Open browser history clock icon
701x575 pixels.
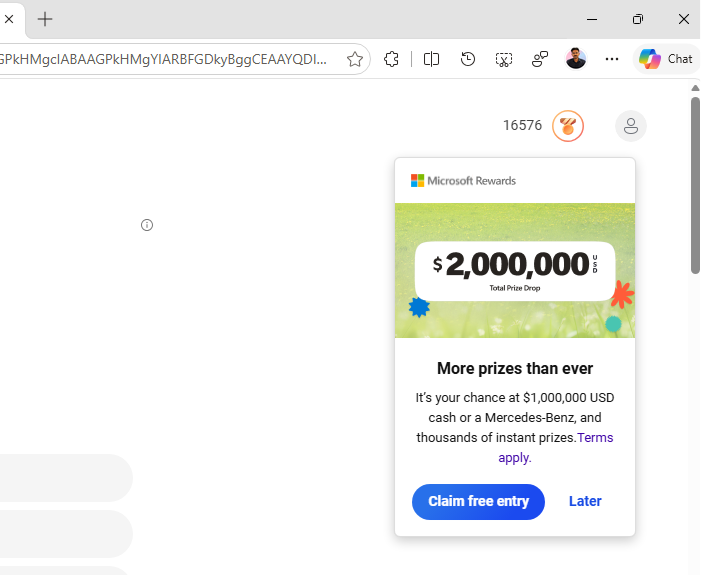[x=468, y=59]
